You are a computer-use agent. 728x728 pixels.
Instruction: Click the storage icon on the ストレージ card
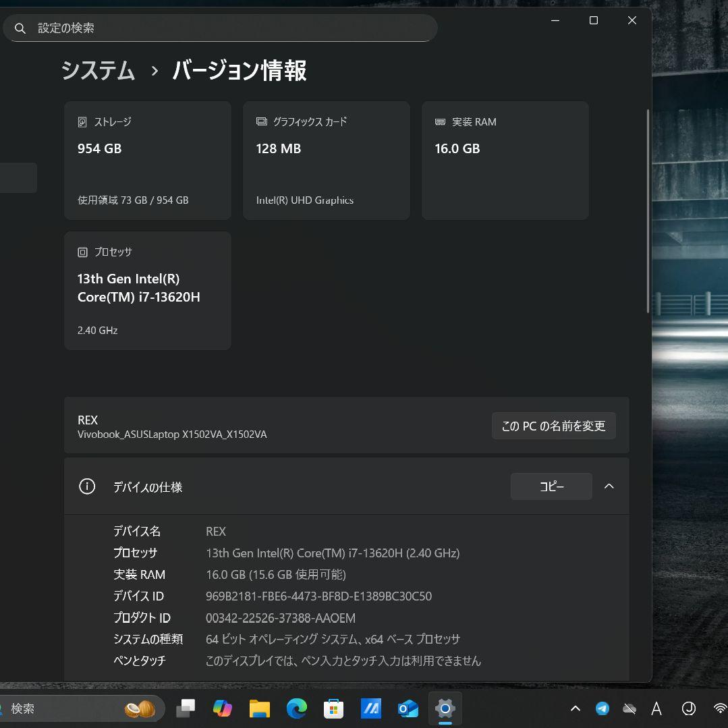tap(84, 121)
